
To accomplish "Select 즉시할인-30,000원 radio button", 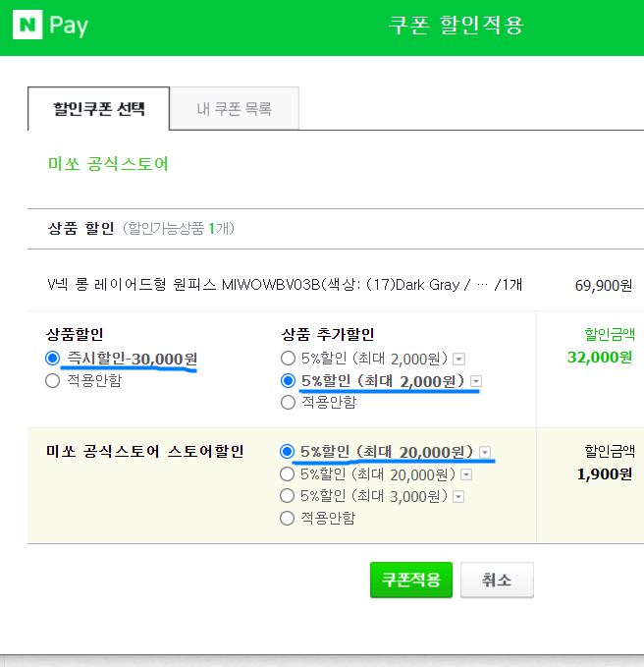I will pos(53,359).
